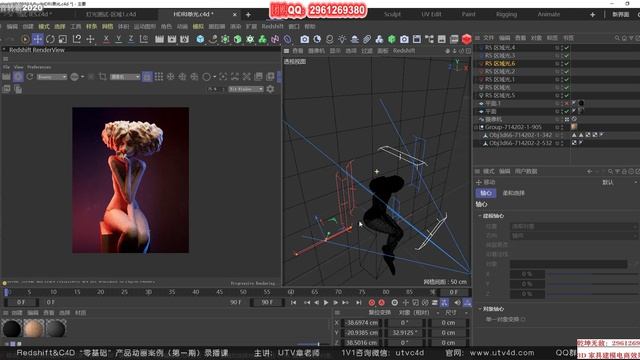Switch to UV Edit layout tab
640x360 pixels.
[x=431, y=14]
